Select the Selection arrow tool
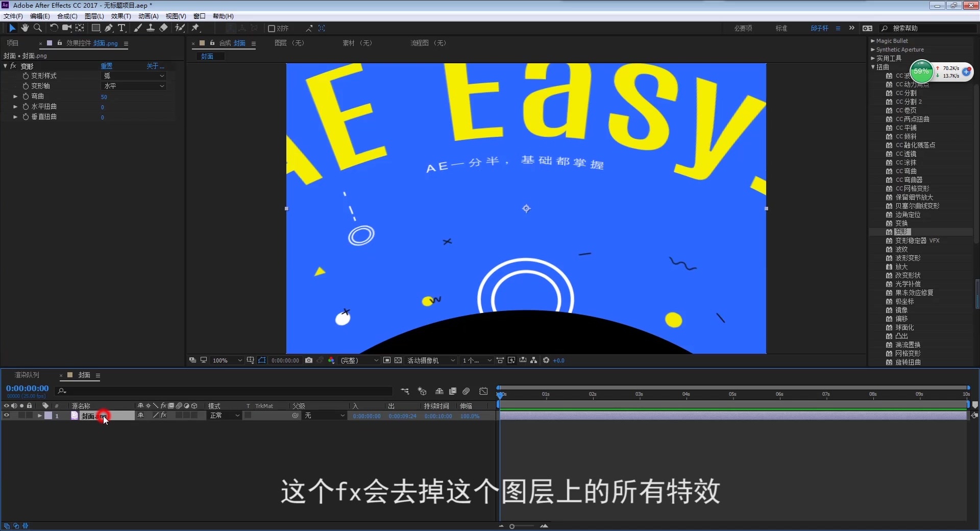 pyautogui.click(x=12, y=28)
